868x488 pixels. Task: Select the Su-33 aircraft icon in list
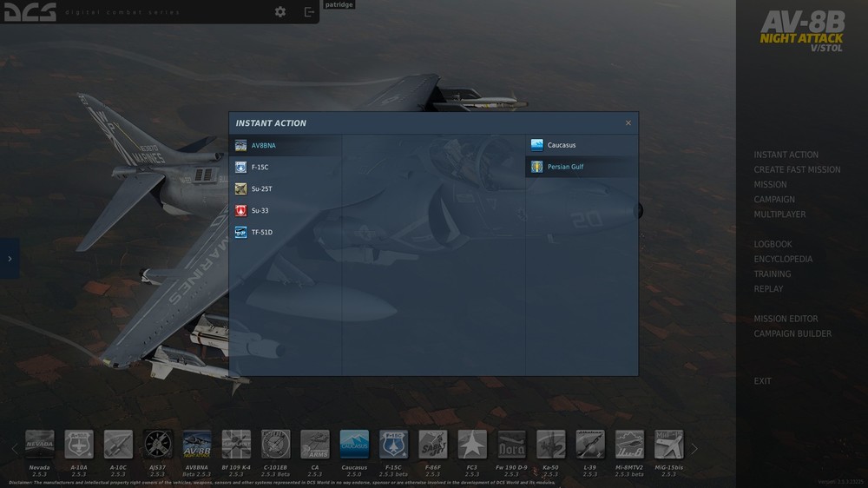point(240,210)
